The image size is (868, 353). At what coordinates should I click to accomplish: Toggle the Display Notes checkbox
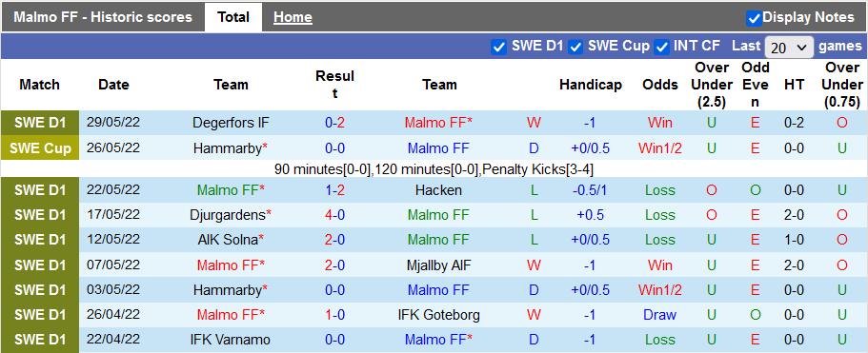pyautogui.click(x=754, y=18)
